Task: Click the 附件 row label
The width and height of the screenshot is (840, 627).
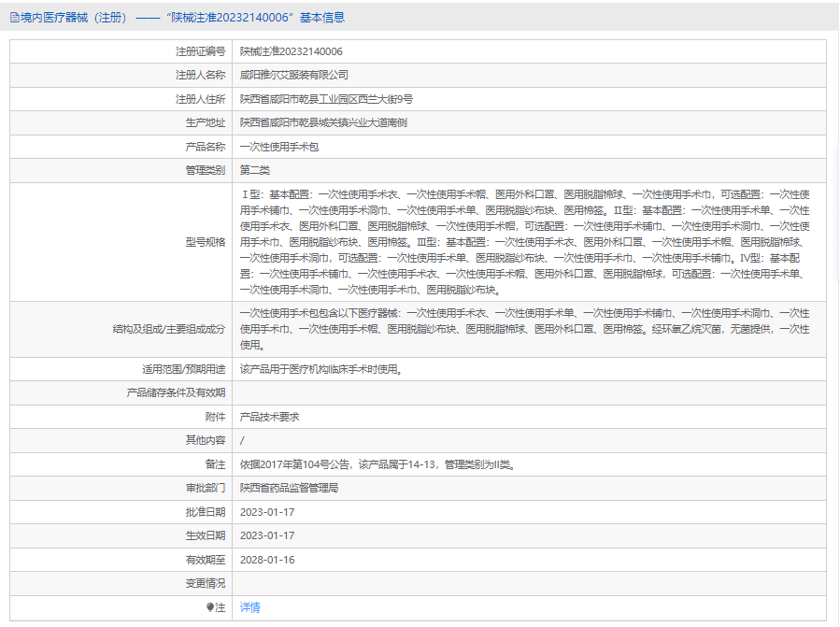Action: click(x=215, y=417)
